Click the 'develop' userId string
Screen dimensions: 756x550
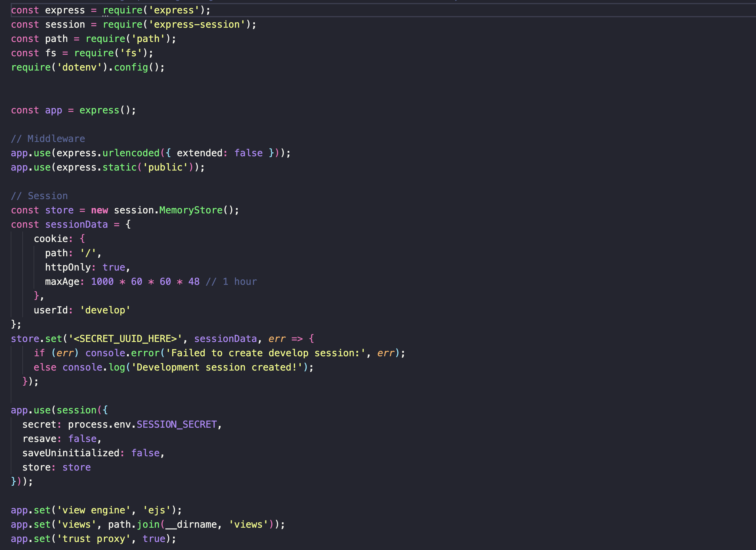pos(105,310)
